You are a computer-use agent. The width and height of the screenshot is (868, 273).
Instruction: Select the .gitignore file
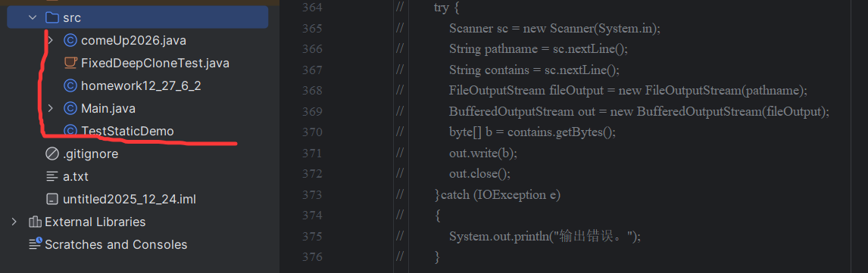[90, 154]
